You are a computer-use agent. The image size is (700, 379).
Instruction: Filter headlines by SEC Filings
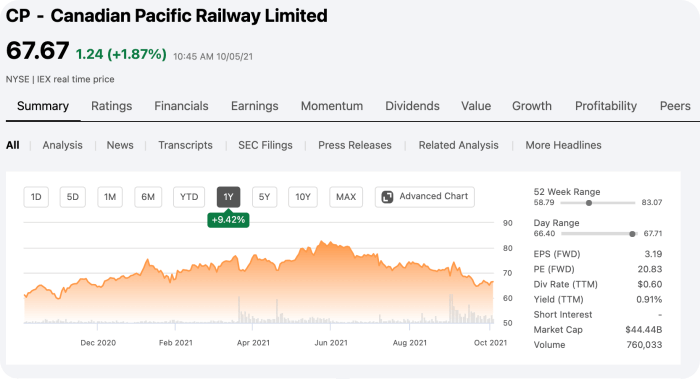265,145
